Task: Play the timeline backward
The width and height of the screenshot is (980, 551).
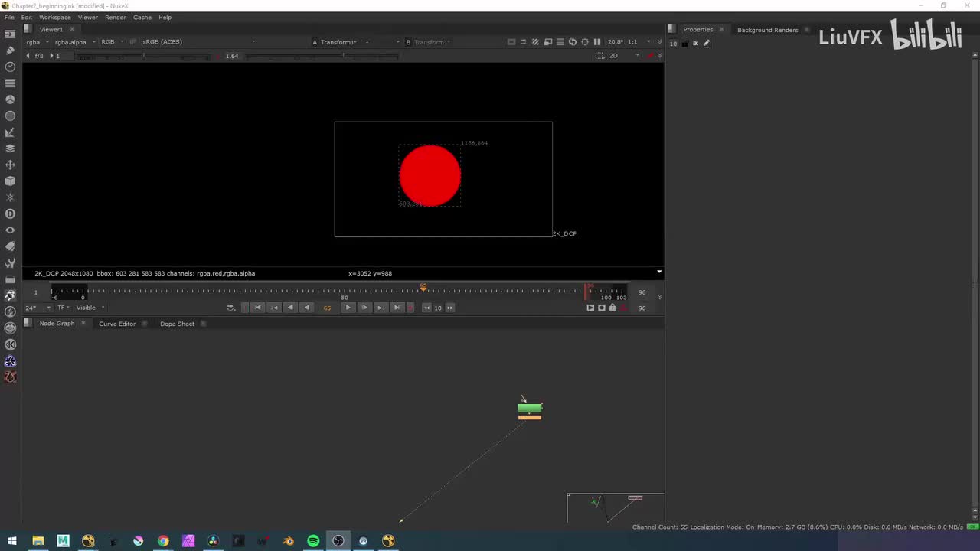Action: [307, 308]
